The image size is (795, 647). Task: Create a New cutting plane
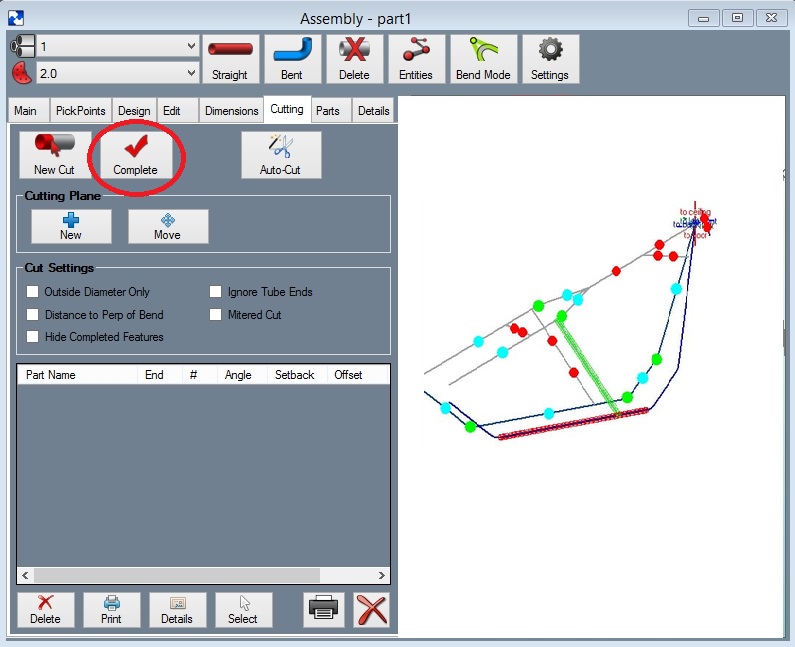click(x=71, y=226)
